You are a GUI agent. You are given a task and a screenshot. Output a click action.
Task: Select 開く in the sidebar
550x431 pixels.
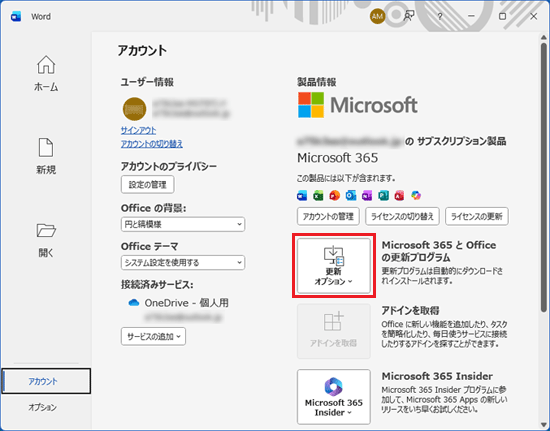tap(46, 240)
